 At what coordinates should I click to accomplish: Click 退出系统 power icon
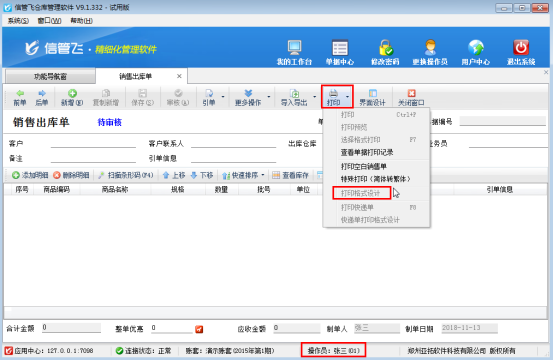[x=521, y=47]
